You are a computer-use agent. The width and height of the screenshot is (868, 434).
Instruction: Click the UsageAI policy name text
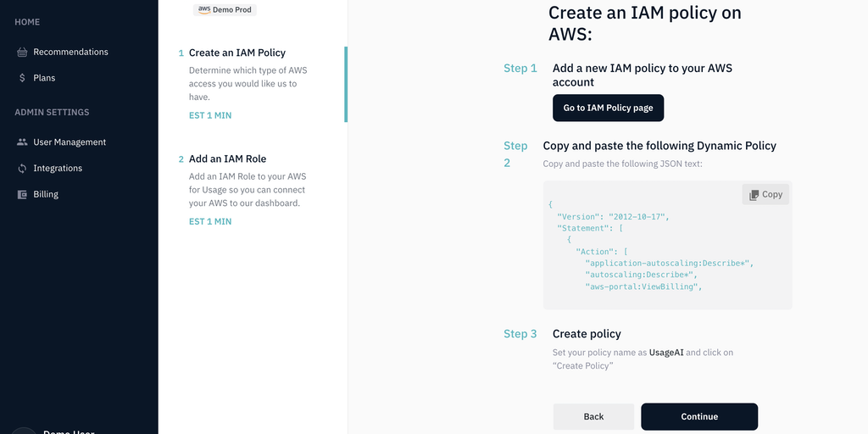click(x=666, y=353)
